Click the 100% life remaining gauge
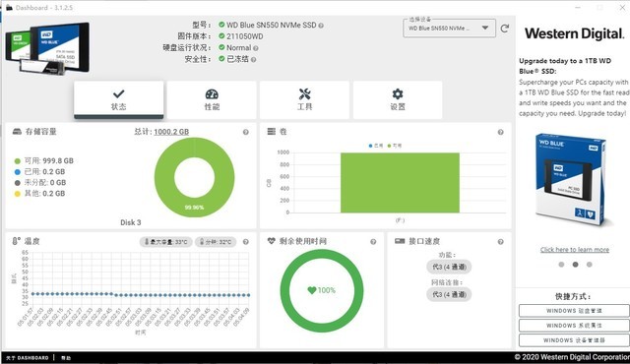630x364 pixels. [322, 290]
